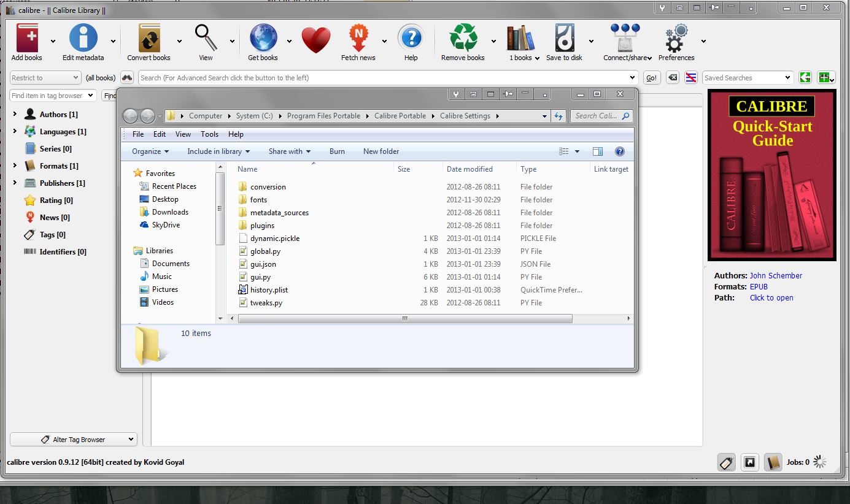Screen dimensions: 850x504
Task: Open the Add books dropdown arrow
Action: pyautogui.click(x=53, y=42)
